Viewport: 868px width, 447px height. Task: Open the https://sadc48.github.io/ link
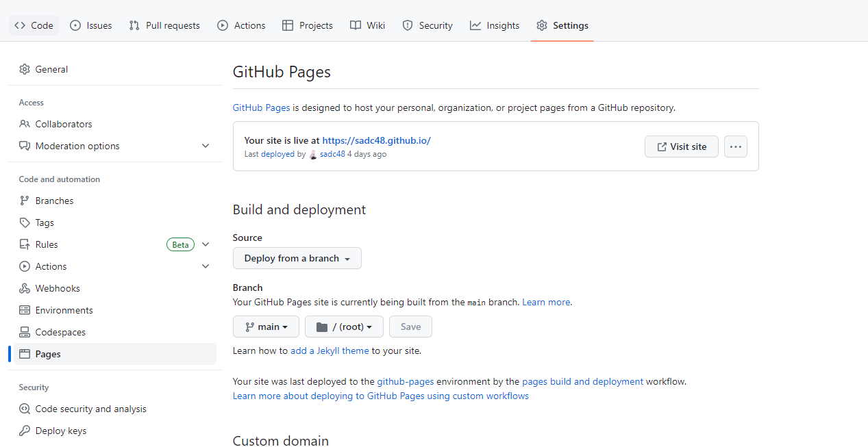point(376,140)
